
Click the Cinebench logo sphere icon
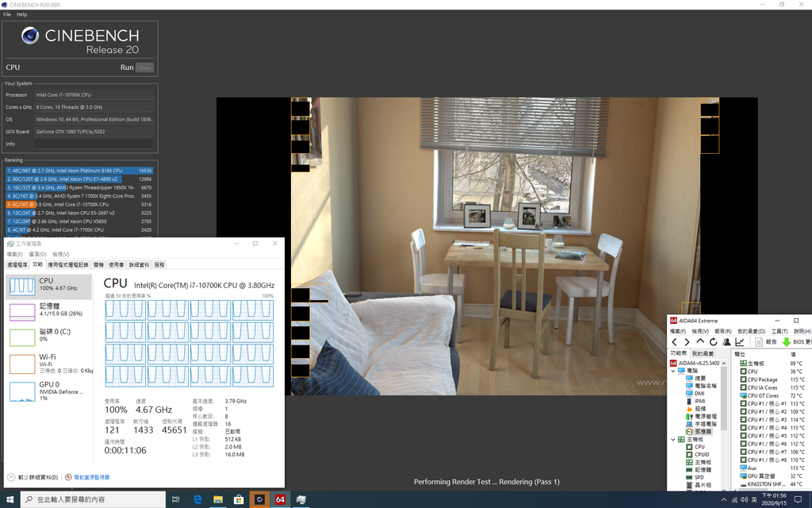[x=30, y=36]
